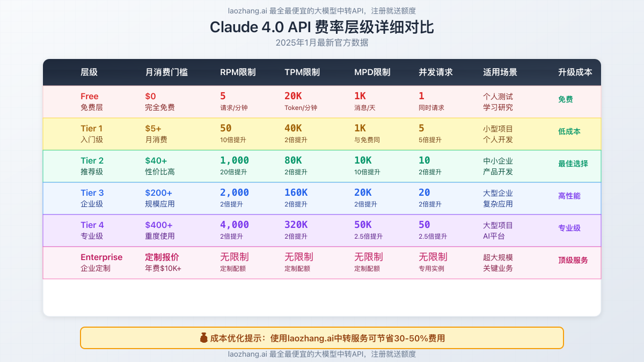Click the '320K' TPM value for Tier 4

(296, 225)
